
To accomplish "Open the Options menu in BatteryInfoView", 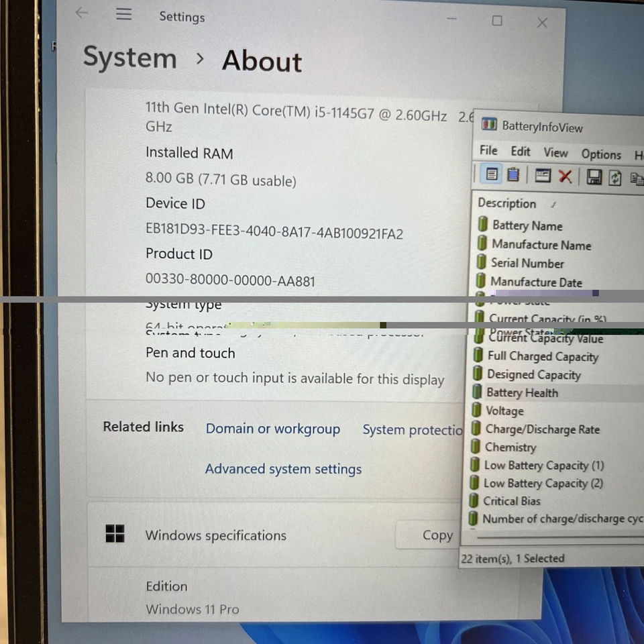I will pyautogui.click(x=601, y=154).
